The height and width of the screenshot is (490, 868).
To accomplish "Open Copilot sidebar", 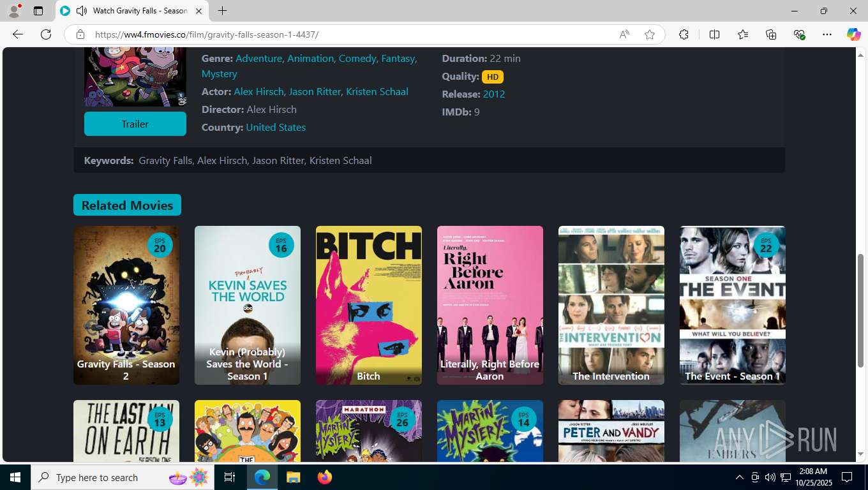I will [x=853, y=34].
